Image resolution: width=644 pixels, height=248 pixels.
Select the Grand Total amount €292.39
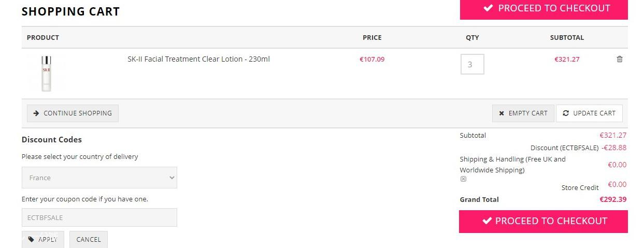click(x=613, y=199)
